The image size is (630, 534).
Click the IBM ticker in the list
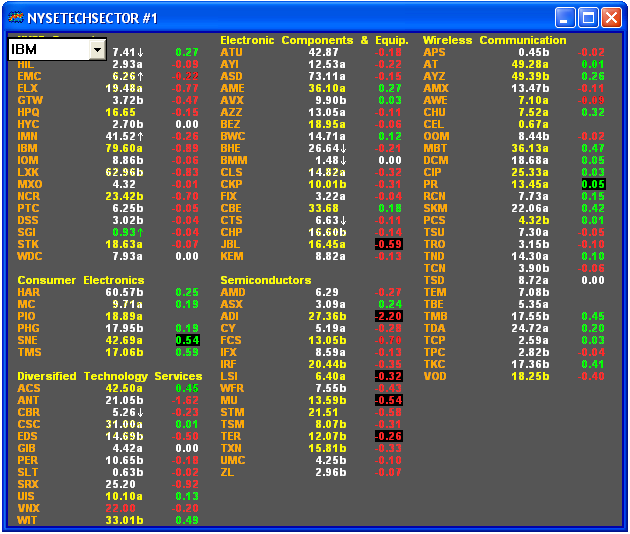[x=27, y=148]
